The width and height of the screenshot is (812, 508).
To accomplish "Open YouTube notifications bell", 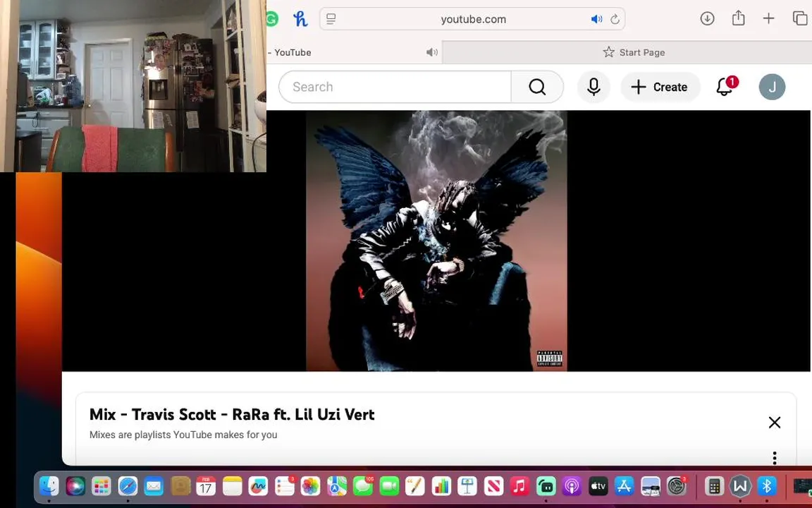I will click(x=725, y=87).
